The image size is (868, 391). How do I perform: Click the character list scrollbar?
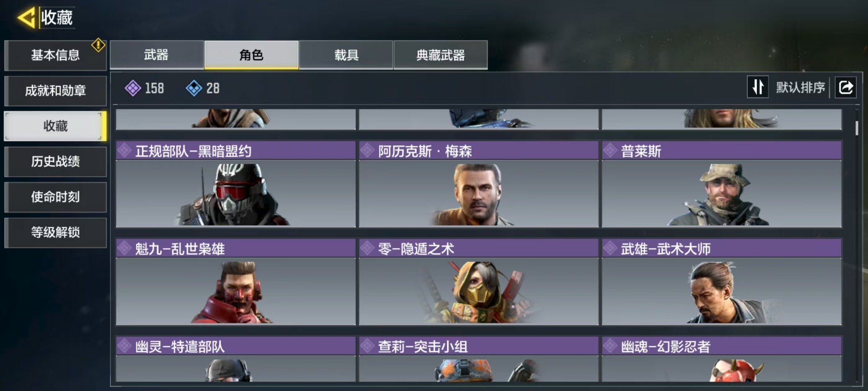[x=857, y=128]
